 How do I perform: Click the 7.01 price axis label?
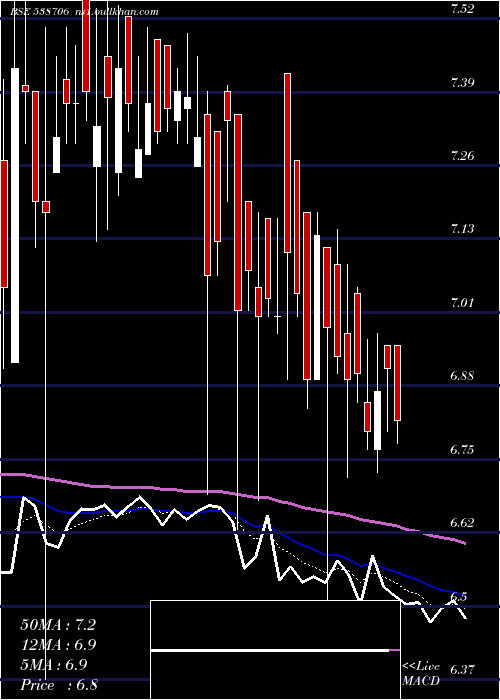[x=462, y=303]
